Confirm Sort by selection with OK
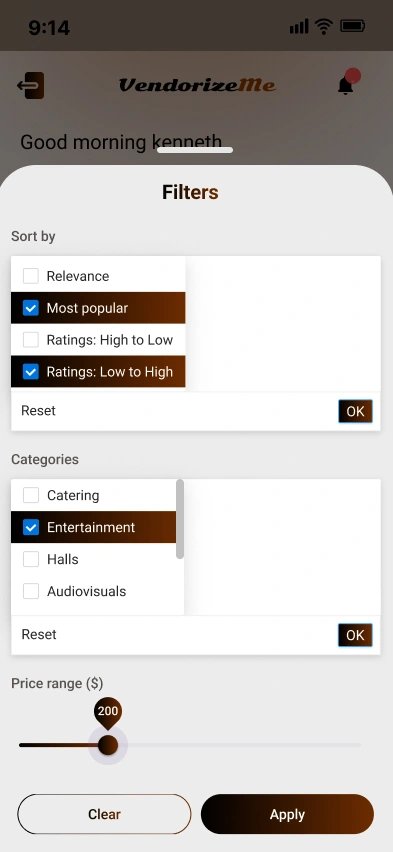The image size is (393, 852). click(x=355, y=411)
